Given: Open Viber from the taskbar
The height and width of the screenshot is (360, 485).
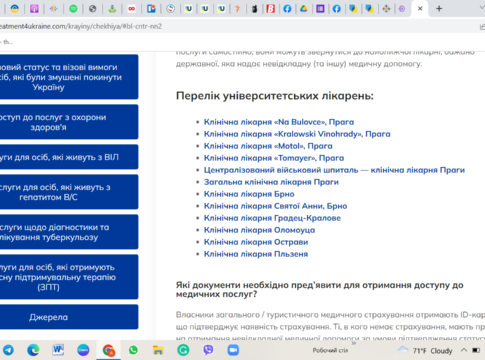Looking at the screenshot, I should 208,350.
